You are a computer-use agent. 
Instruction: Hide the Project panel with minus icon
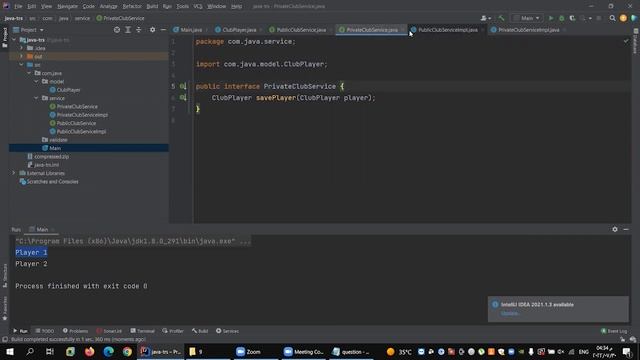163,30
